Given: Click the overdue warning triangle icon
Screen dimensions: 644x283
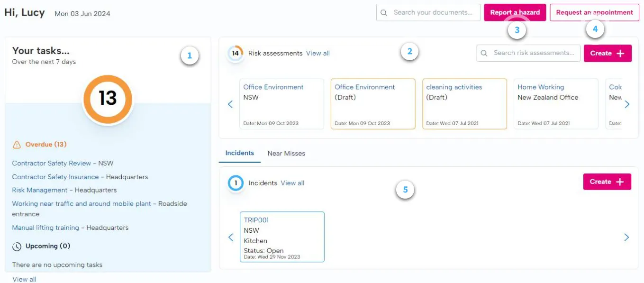Looking at the screenshot, I should [x=17, y=145].
